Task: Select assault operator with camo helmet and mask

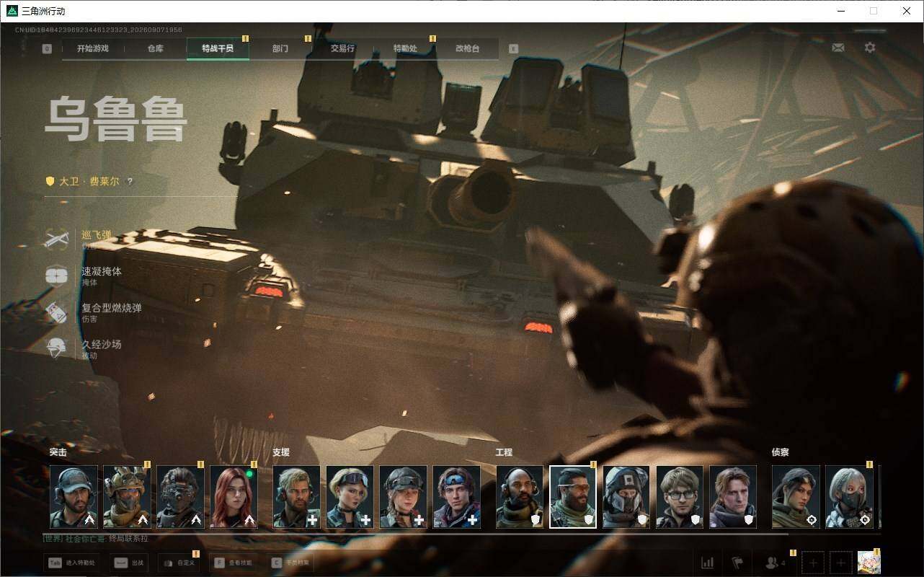Action: click(127, 497)
